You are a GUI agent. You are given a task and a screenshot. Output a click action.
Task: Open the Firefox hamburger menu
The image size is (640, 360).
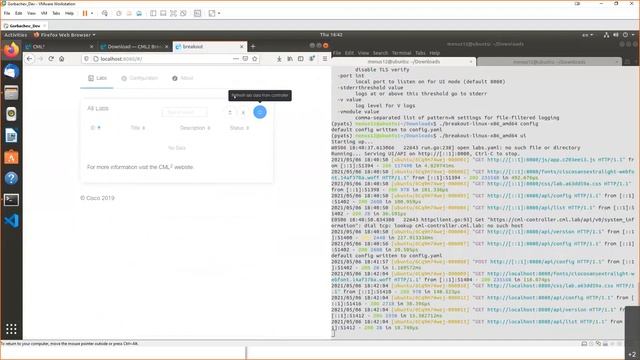[325, 59]
